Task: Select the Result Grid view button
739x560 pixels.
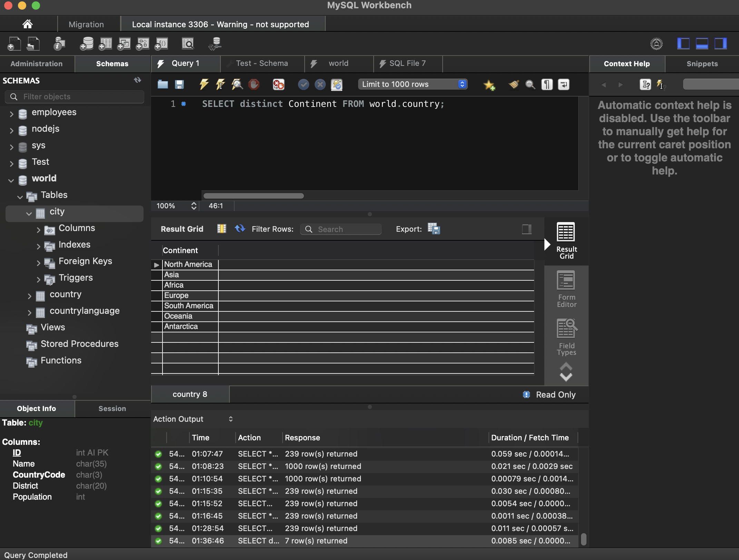Action: pos(566,241)
